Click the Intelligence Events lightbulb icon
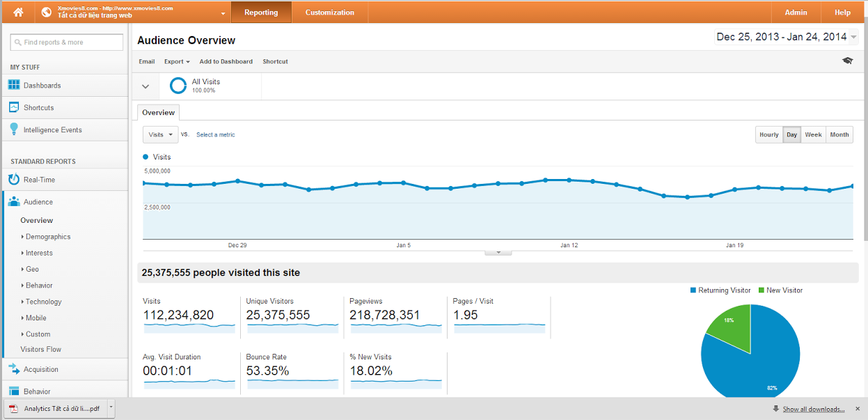This screenshot has height=420, width=868. (x=14, y=130)
